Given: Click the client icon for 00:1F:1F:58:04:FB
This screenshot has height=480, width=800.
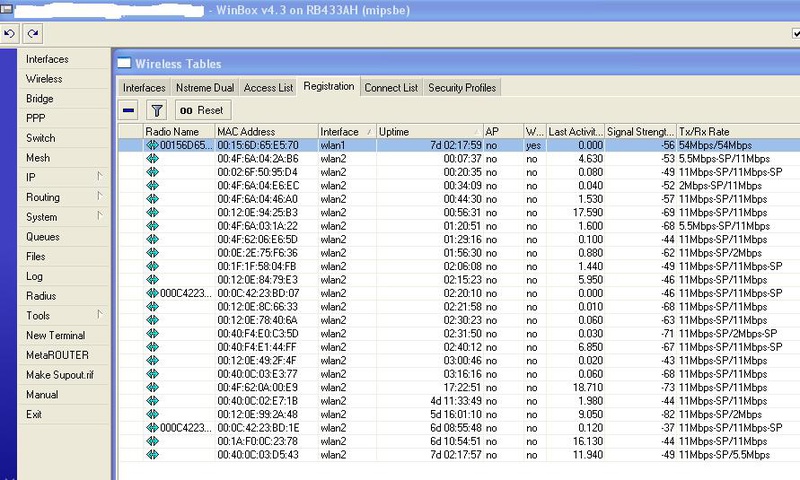Looking at the screenshot, I should (152, 266).
